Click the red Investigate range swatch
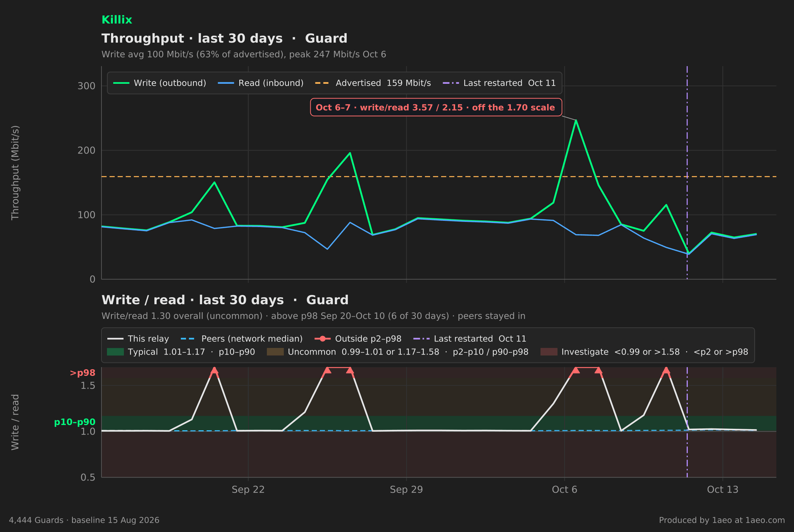The image size is (794, 532). point(549,352)
